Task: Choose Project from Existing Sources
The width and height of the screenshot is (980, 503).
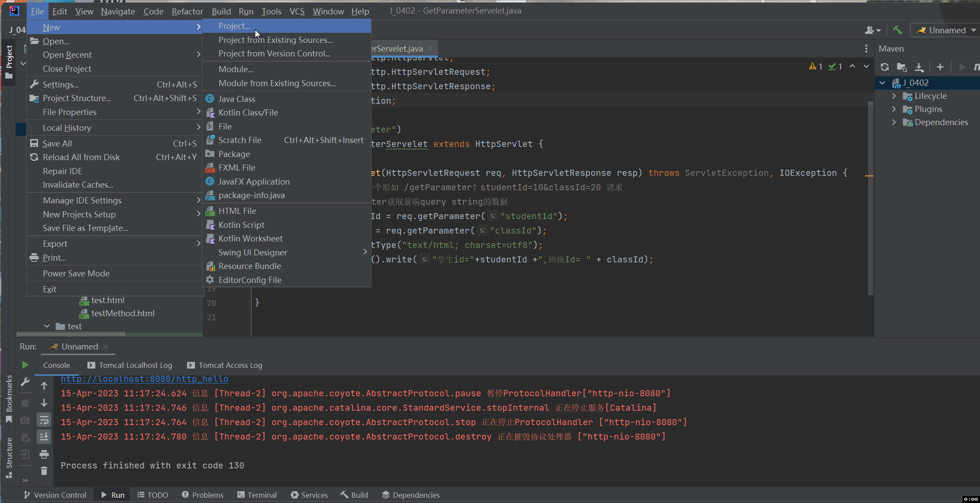Action: click(x=275, y=40)
